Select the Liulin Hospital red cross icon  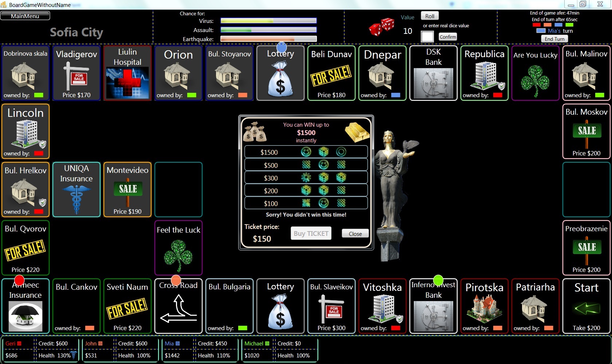(x=127, y=83)
